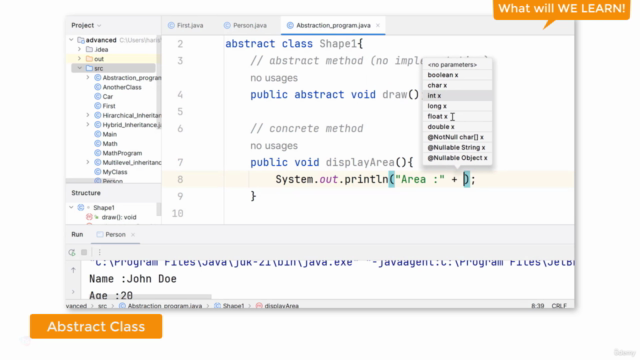
Task: Choose 'float x' parameter overload
Action: (457, 116)
